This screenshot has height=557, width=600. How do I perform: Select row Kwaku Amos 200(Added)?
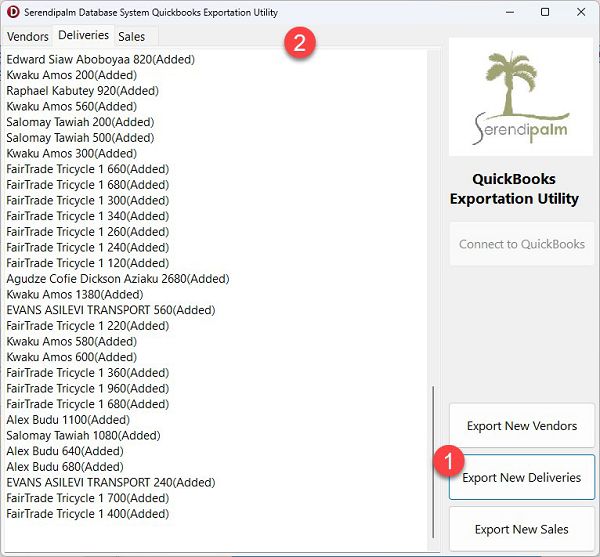72,75
